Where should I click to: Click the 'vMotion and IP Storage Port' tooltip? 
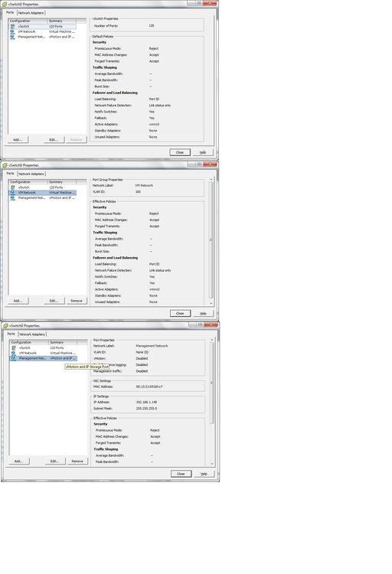pos(87,367)
